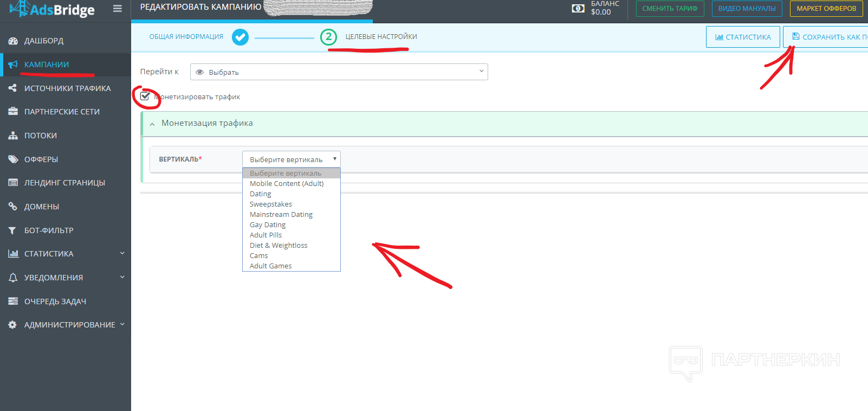Choose Mainstream Dating from the list
Screen dimensions: 868x411
coord(292,214)
